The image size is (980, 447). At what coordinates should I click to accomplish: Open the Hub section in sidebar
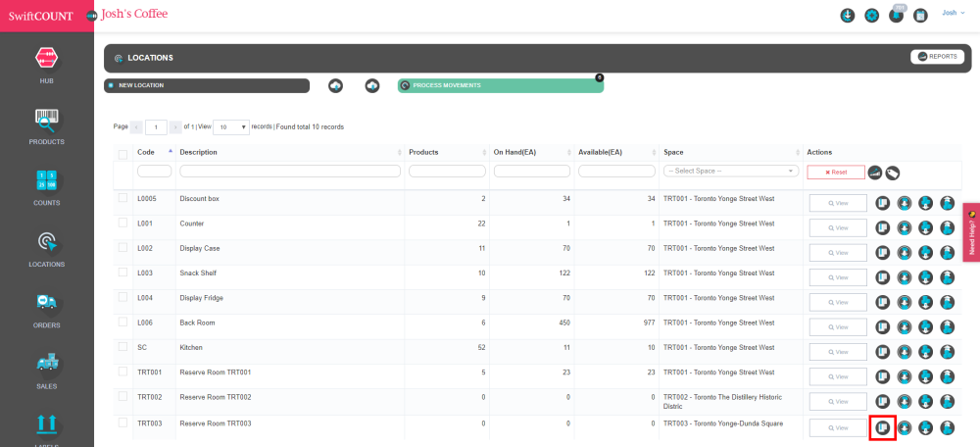point(46,66)
